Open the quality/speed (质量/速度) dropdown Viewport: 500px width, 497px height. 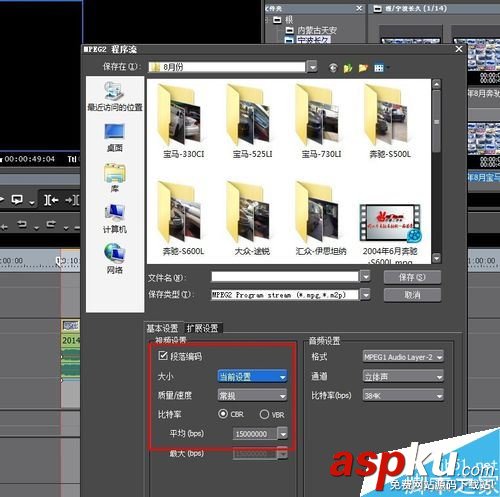point(252,396)
